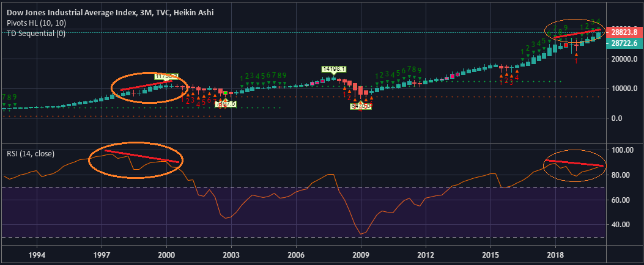Click the 2003 year on time axis

(231, 255)
